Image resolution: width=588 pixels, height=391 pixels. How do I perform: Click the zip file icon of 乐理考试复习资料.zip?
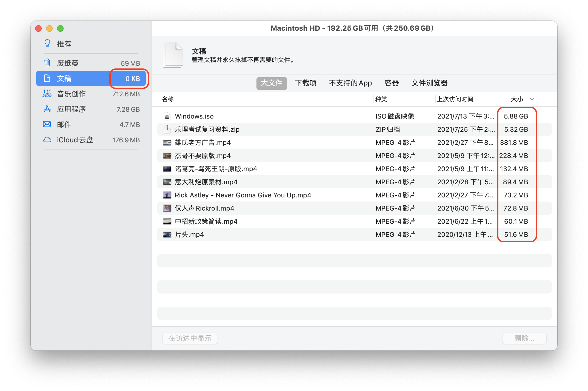167,129
